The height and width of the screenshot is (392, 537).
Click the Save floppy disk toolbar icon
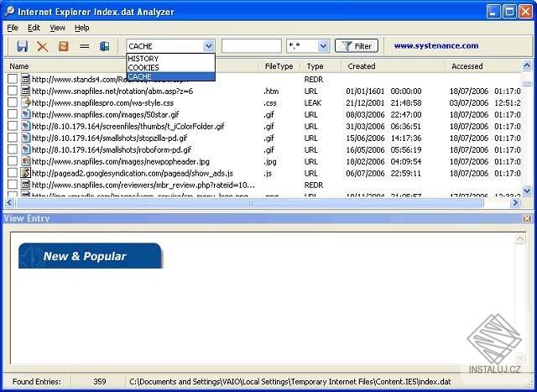tap(23, 46)
